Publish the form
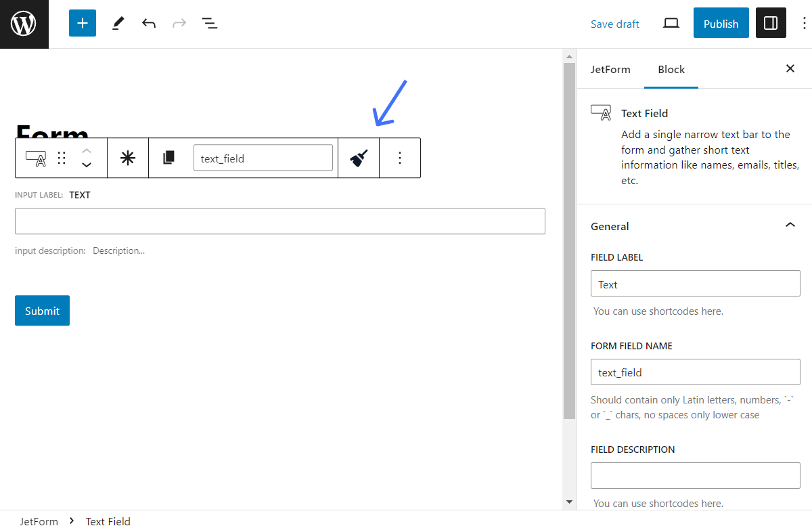The height and width of the screenshot is (528, 812). click(x=721, y=22)
